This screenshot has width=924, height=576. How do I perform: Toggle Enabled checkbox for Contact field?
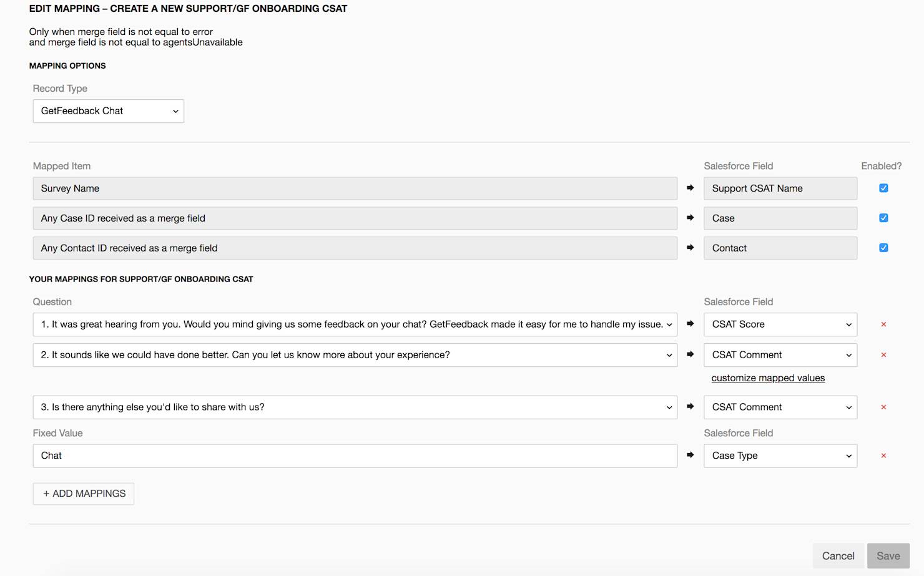click(x=883, y=248)
